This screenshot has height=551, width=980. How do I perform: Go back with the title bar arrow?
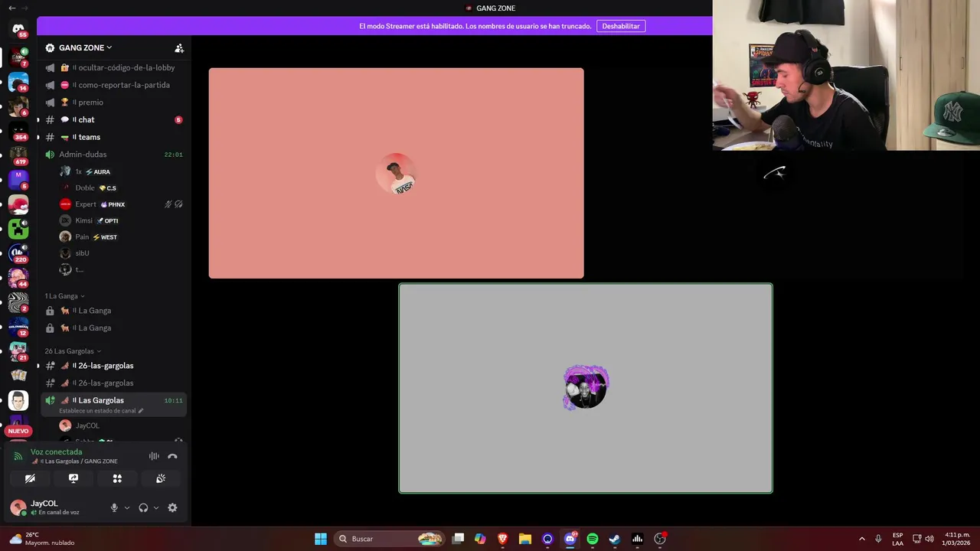11,8
